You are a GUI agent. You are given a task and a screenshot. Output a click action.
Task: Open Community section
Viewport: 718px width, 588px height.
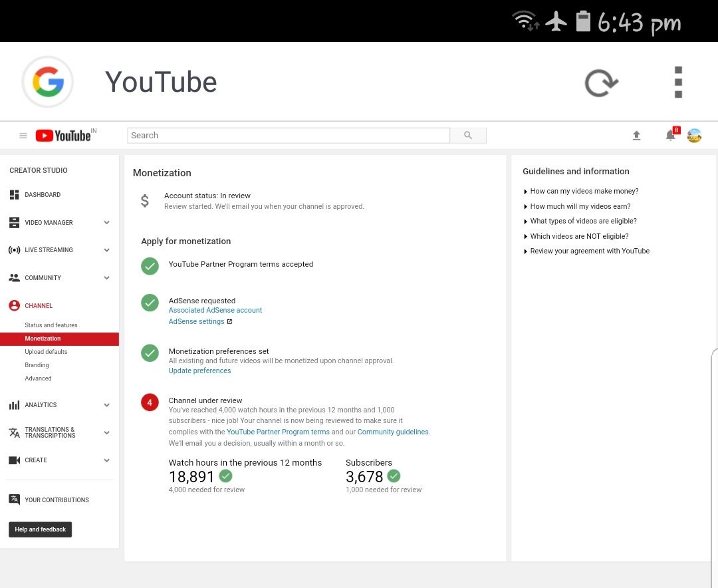43,278
